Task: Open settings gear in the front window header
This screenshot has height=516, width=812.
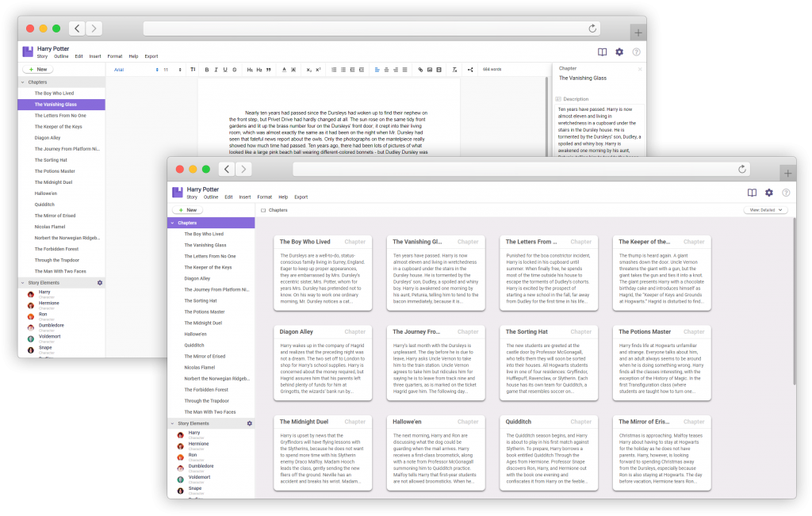Action: (x=768, y=193)
